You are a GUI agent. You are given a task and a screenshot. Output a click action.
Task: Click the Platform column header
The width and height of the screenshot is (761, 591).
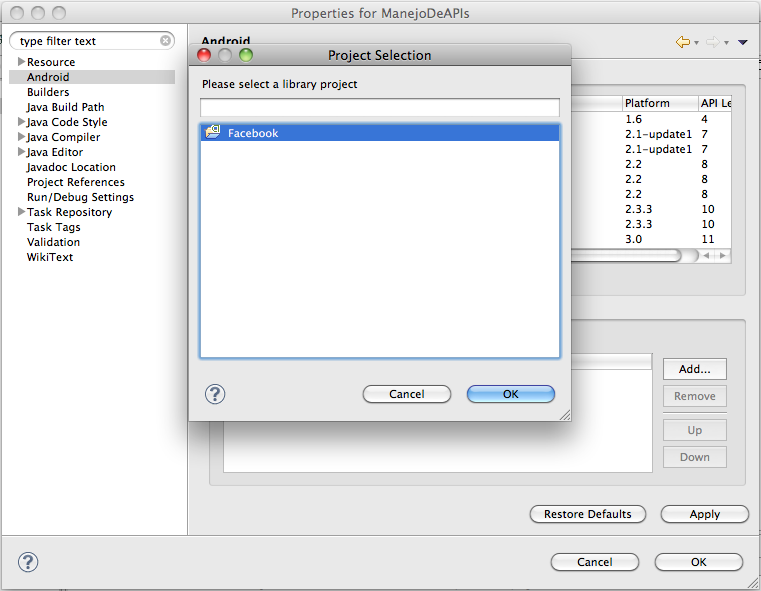(660, 103)
